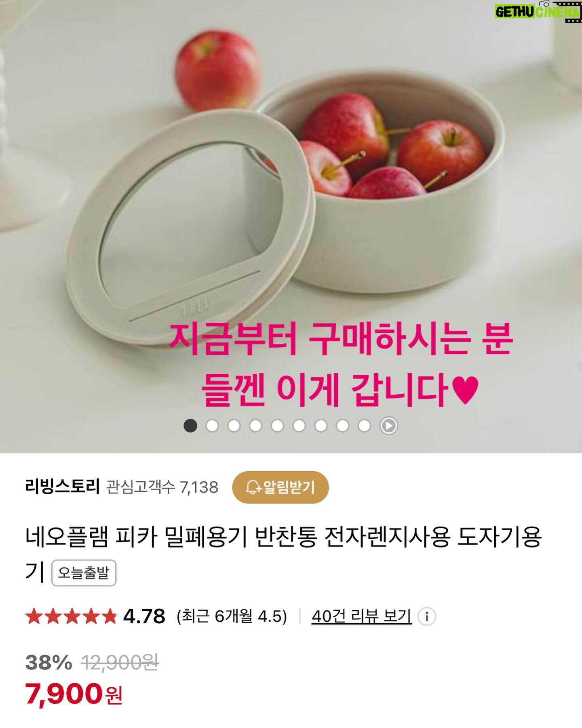Click the 7,900원 sale price
Screen dimensions: 582x728
pos(74,694)
